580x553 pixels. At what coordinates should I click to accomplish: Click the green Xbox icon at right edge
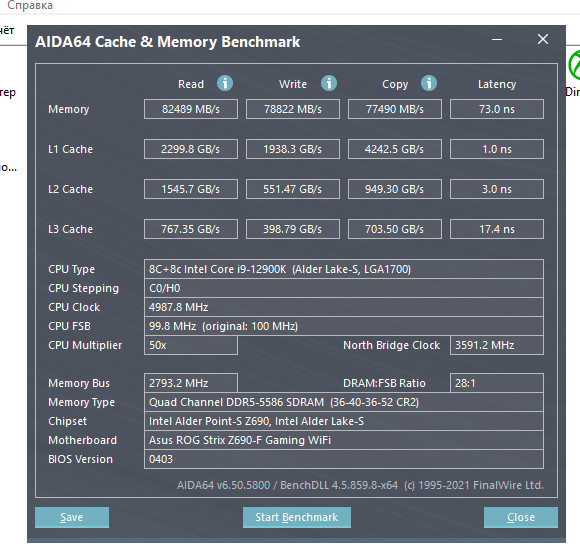point(574,65)
